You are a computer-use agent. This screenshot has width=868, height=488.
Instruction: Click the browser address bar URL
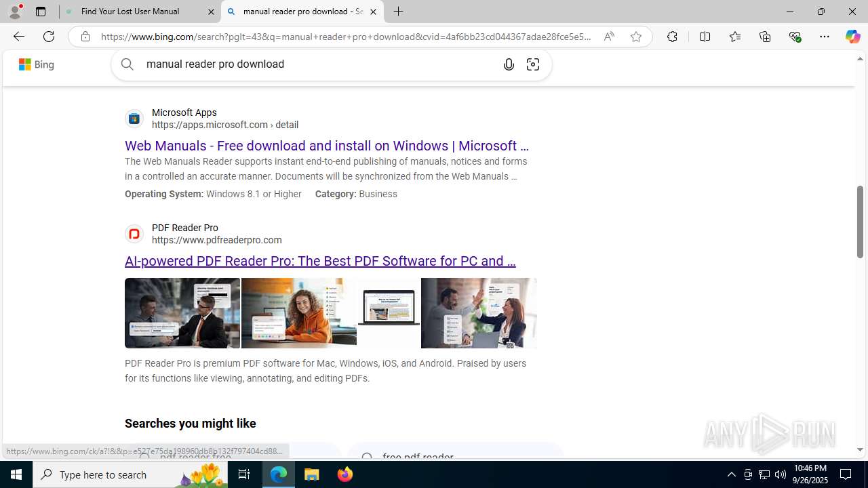(346, 37)
